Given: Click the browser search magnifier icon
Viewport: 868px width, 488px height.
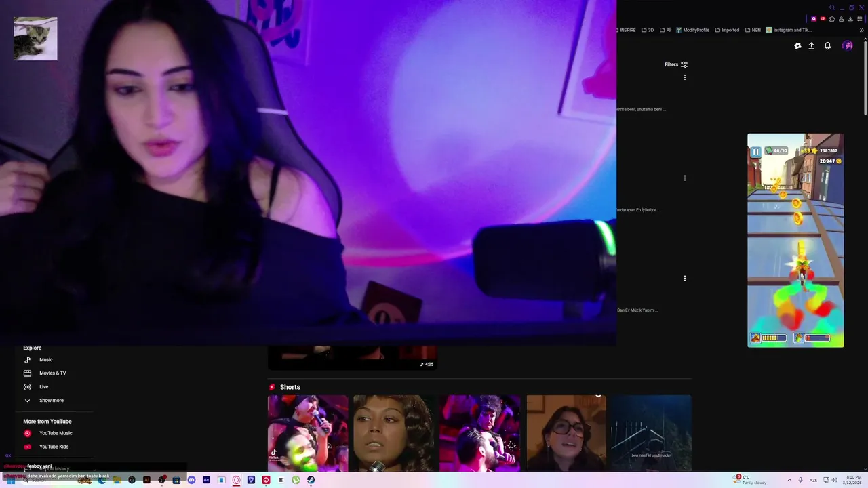Looking at the screenshot, I should click(x=832, y=7).
